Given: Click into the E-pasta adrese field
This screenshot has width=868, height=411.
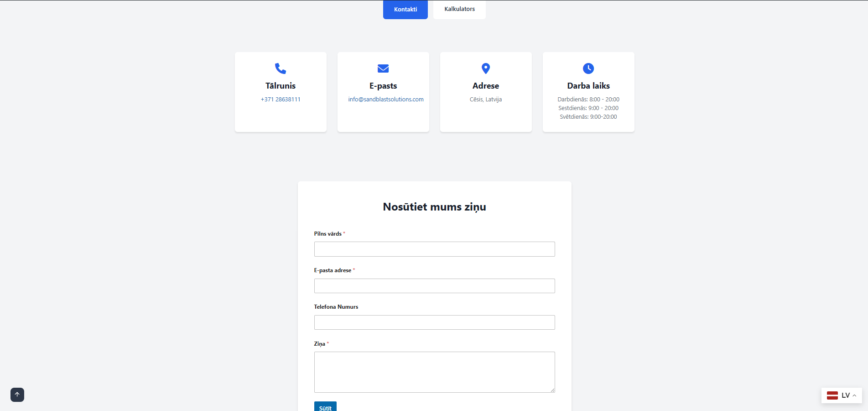Looking at the screenshot, I should tap(434, 286).
